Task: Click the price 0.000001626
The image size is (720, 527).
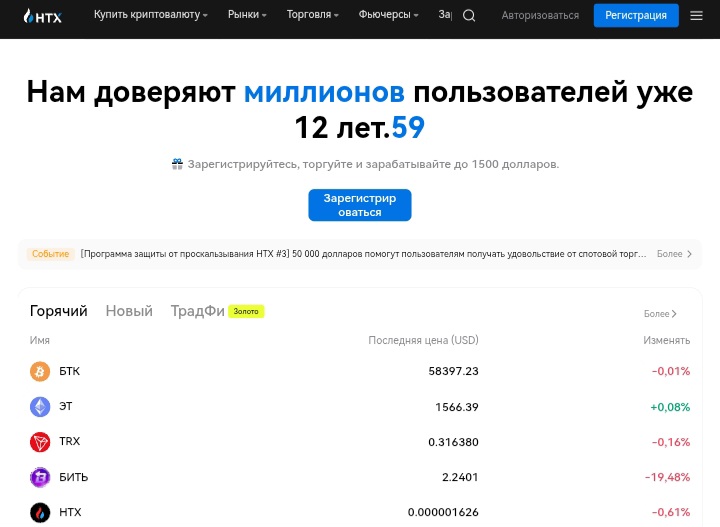Action: tap(443, 512)
